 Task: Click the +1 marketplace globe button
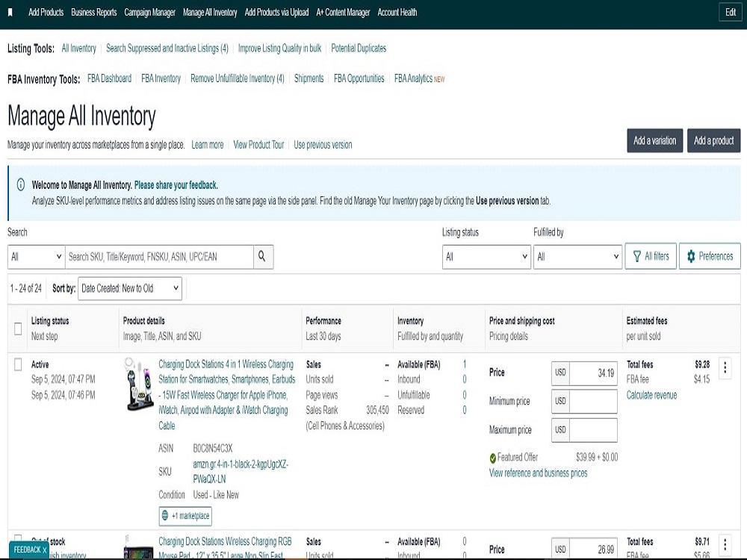tap(185, 516)
